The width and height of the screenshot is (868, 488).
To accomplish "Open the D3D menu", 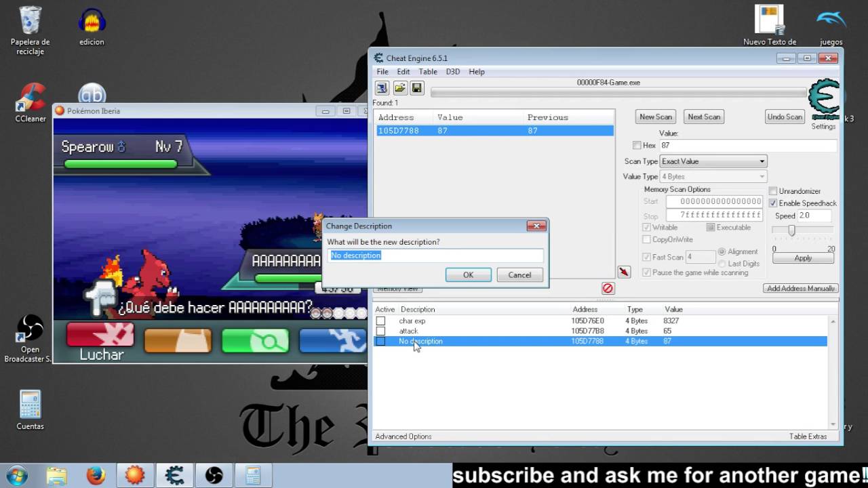I will (x=453, y=72).
